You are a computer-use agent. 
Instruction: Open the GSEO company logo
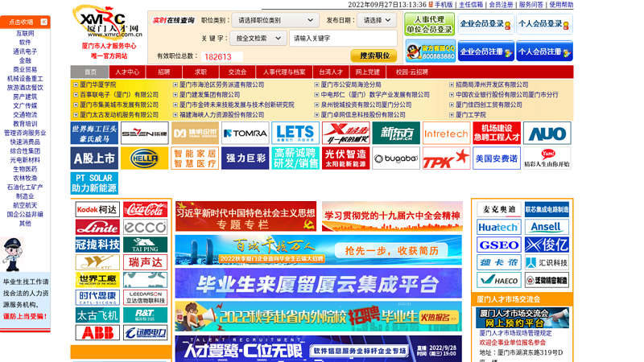click(x=498, y=245)
